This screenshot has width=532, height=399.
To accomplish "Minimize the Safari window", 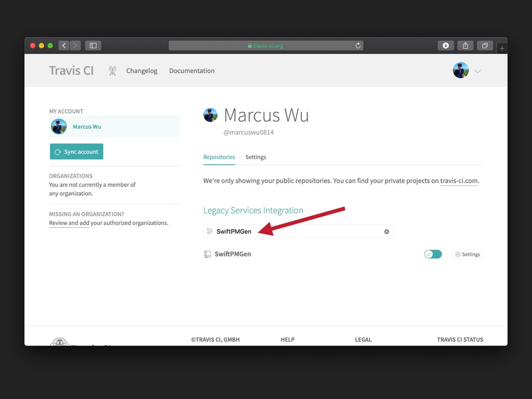I will coord(42,46).
